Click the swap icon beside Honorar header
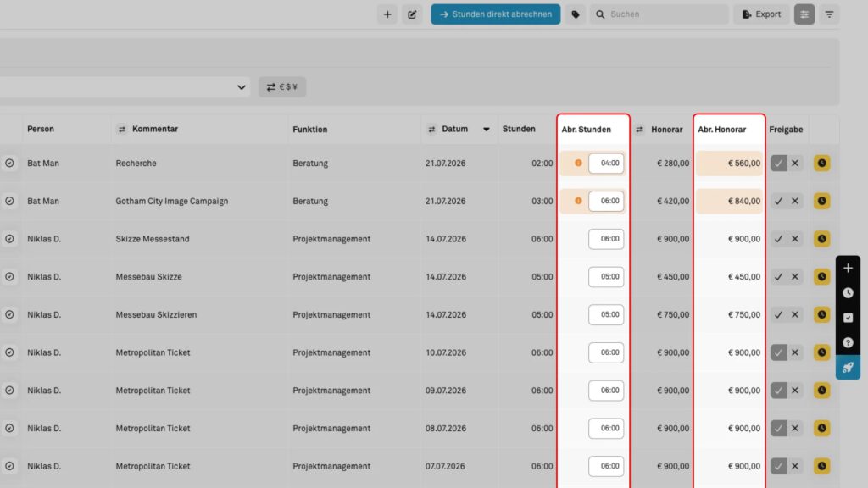This screenshot has height=488, width=868. pyautogui.click(x=639, y=130)
